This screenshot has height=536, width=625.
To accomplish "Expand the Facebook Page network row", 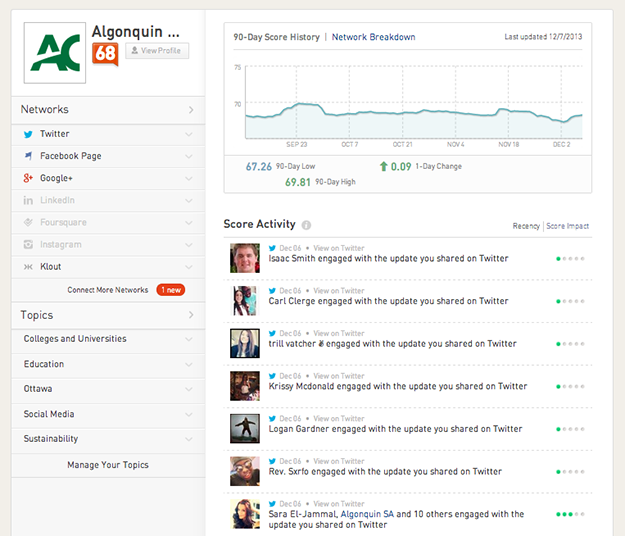I will click(189, 156).
